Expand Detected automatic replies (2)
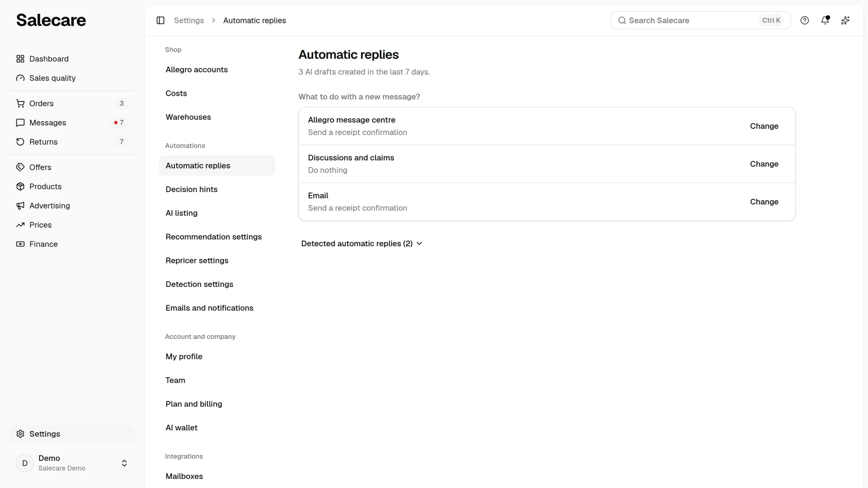This screenshot has height=488, width=868. pyautogui.click(x=362, y=244)
